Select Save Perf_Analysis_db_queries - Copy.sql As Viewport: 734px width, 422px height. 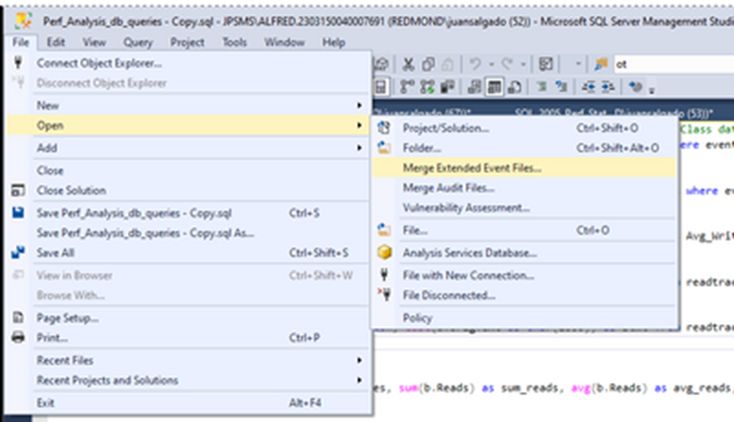[x=187, y=233]
